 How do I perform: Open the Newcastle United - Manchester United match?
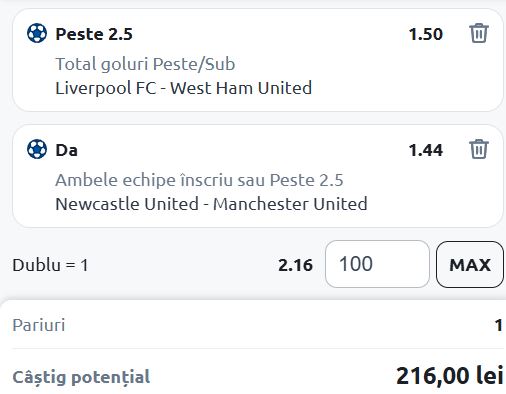pyautogui.click(x=211, y=204)
